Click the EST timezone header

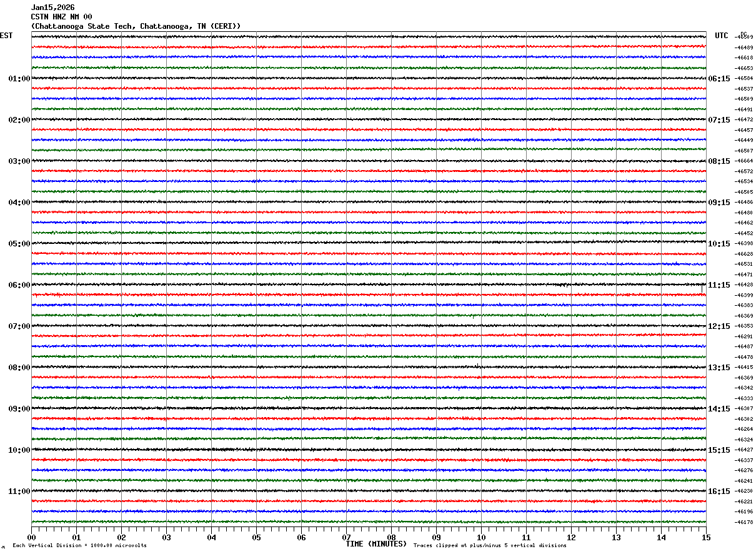coord(6,36)
